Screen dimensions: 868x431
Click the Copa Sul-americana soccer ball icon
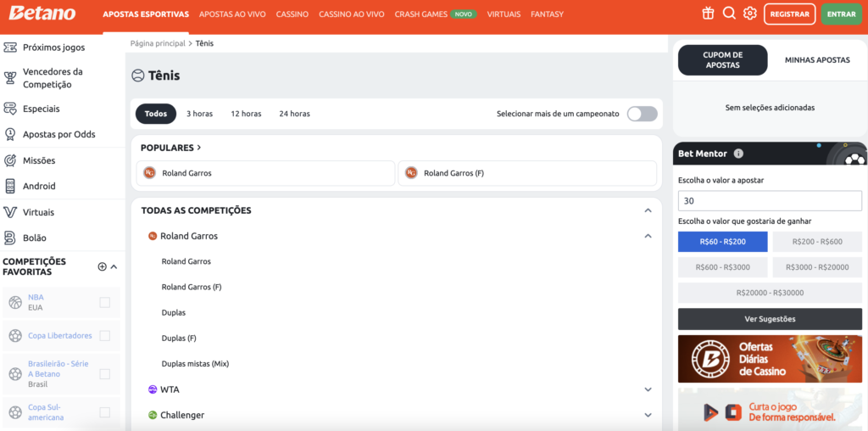(15, 412)
